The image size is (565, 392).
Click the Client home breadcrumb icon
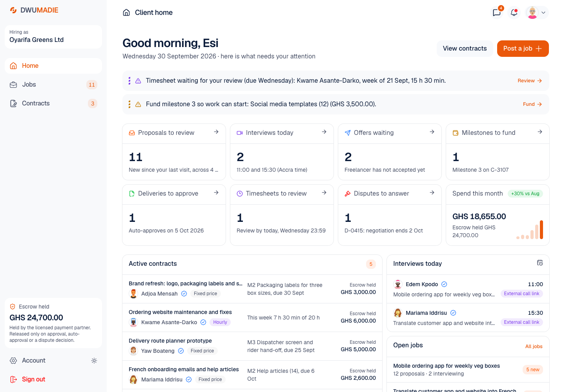(x=126, y=13)
